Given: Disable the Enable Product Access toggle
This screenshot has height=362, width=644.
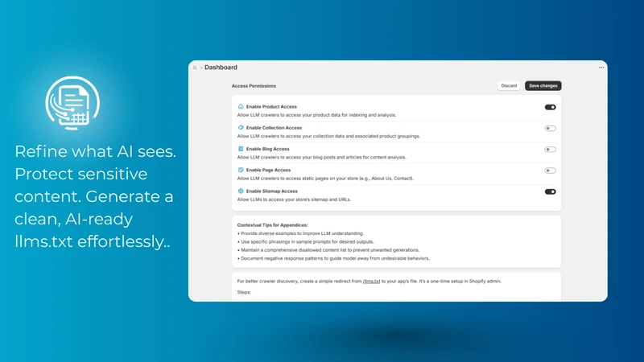Looking at the screenshot, I should tap(550, 107).
